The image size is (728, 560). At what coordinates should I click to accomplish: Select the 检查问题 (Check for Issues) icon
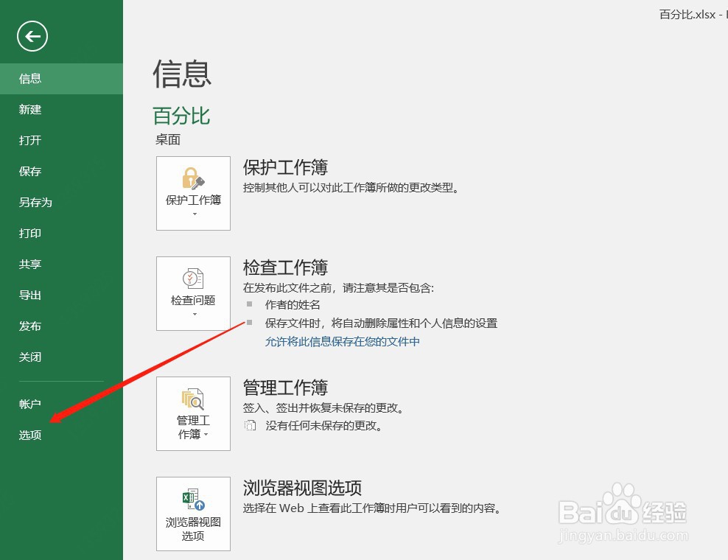pyautogui.click(x=193, y=293)
